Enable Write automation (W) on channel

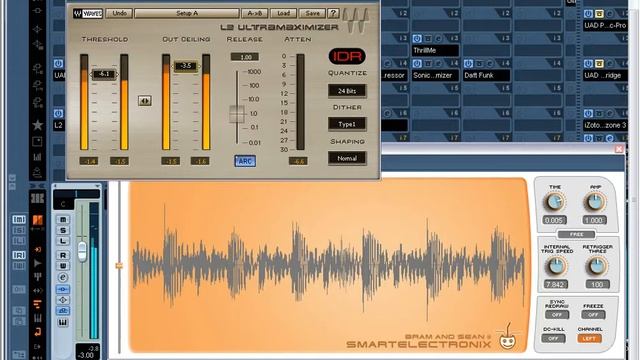(x=62, y=266)
